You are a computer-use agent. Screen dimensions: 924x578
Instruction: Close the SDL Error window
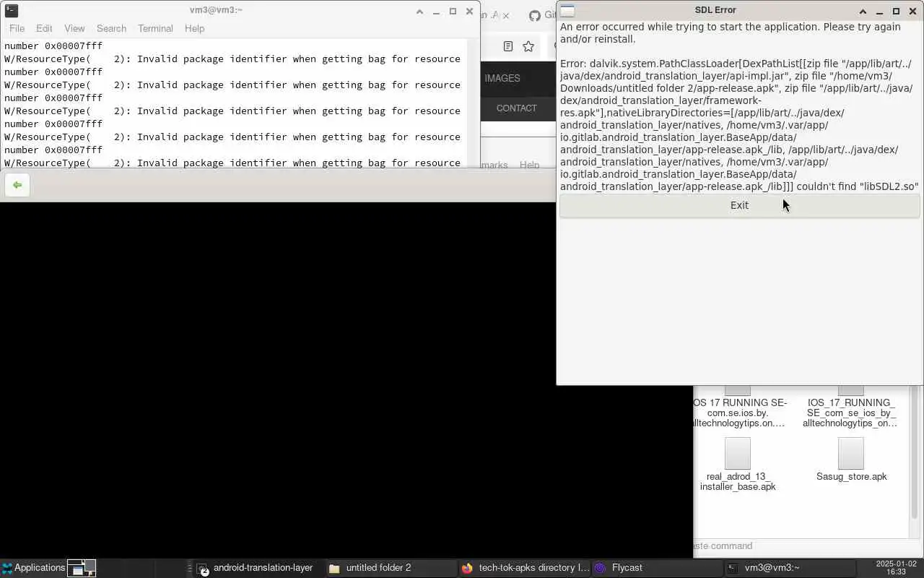click(912, 12)
